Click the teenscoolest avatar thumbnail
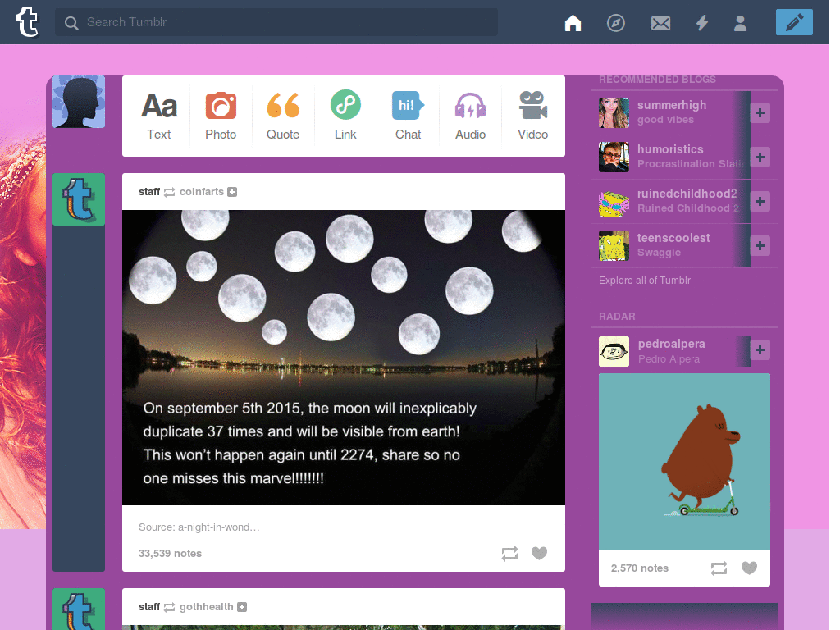 click(614, 245)
